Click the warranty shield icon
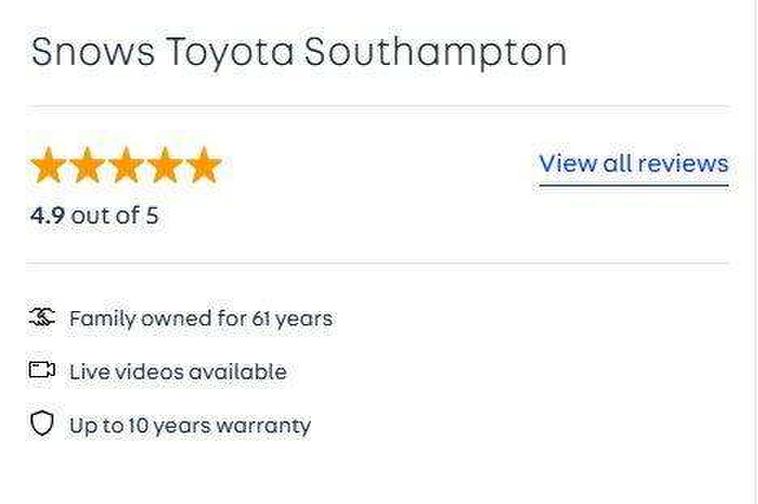Image resolution: width=758 pixels, height=504 pixels. pos(41,425)
